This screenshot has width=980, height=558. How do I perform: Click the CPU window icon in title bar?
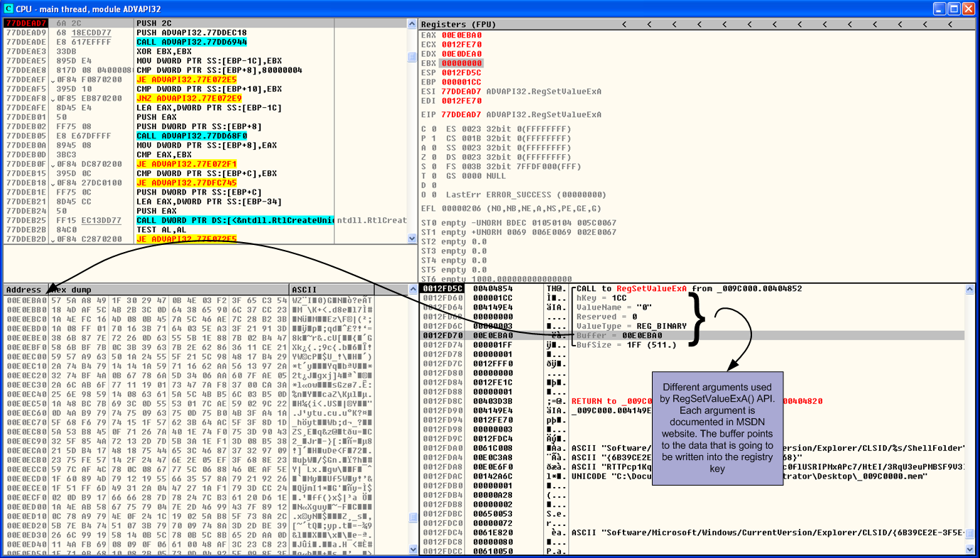tap(9, 9)
